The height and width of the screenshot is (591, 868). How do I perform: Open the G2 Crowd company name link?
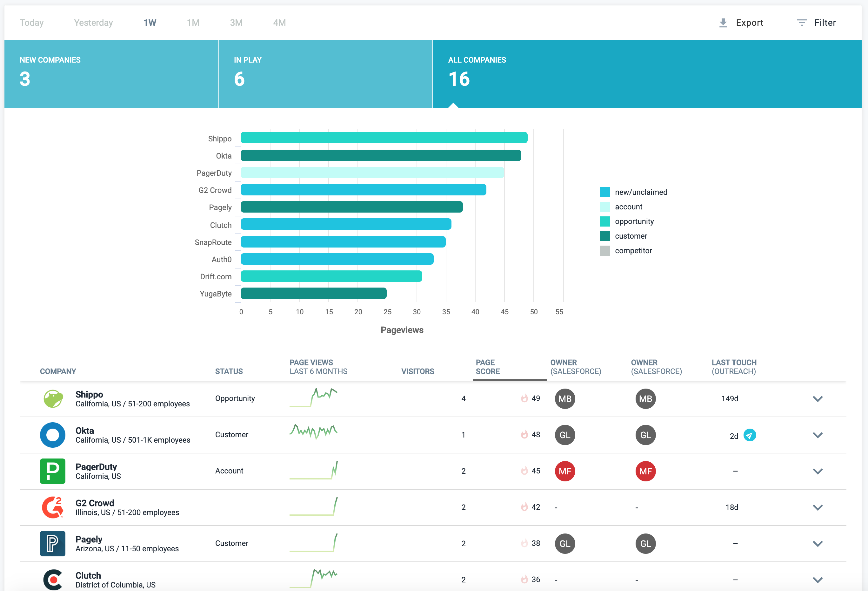click(95, 503)
